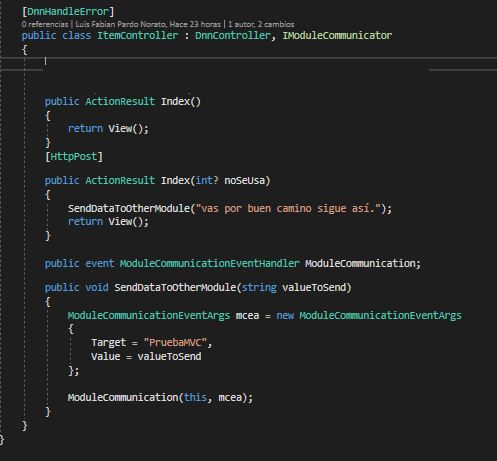
Task: Click the ItemController class name
Action: tap(137, 35)
